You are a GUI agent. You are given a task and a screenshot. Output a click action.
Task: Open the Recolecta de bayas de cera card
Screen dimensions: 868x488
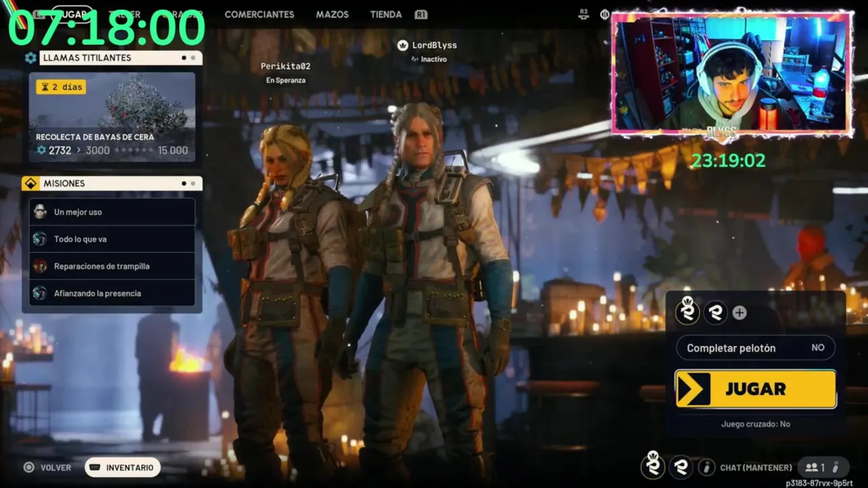tap(112, 117)
